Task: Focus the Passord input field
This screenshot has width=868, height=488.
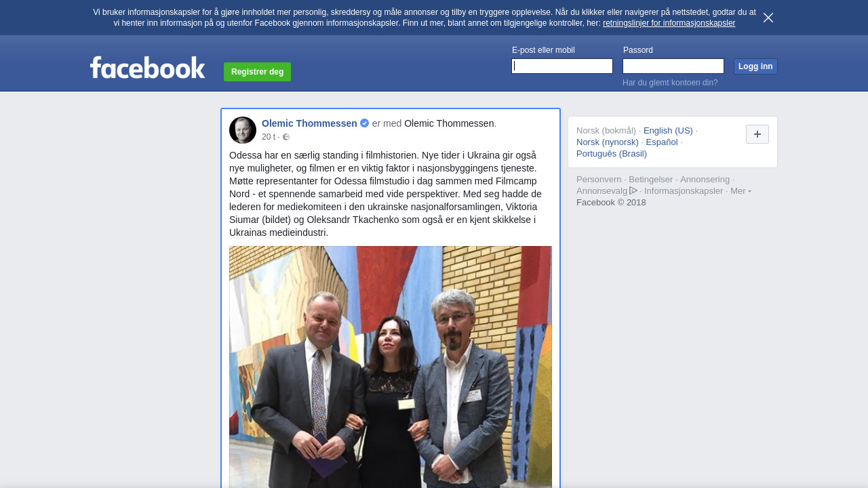Action: point(673,66)
